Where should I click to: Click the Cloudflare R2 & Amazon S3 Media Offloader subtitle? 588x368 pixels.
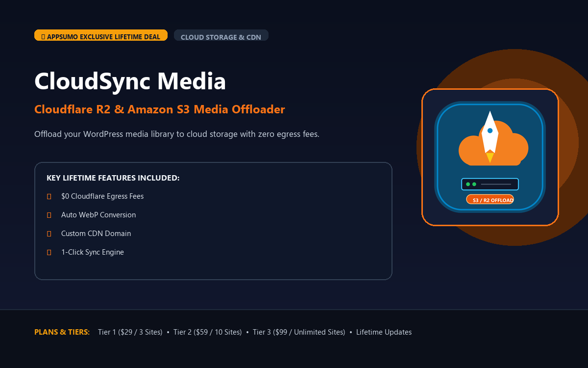160,109
